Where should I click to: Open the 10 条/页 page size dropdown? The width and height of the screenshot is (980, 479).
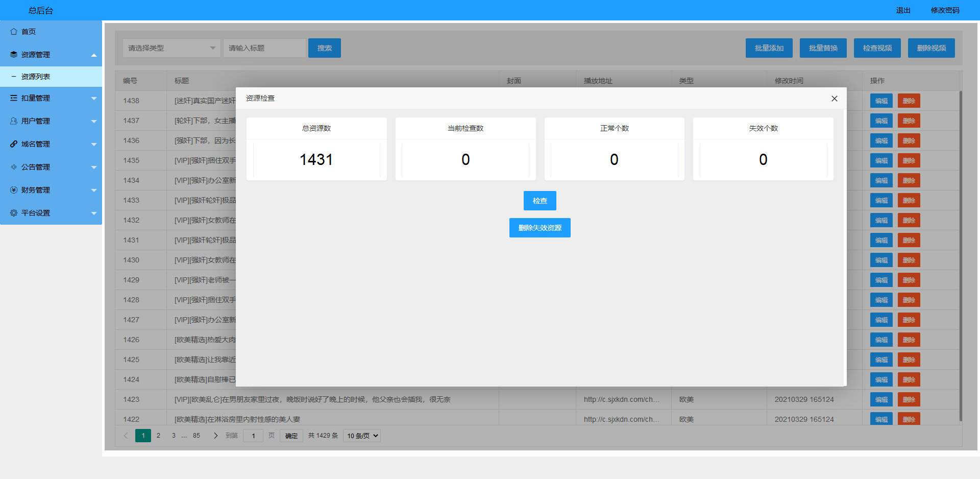(362, 436)
